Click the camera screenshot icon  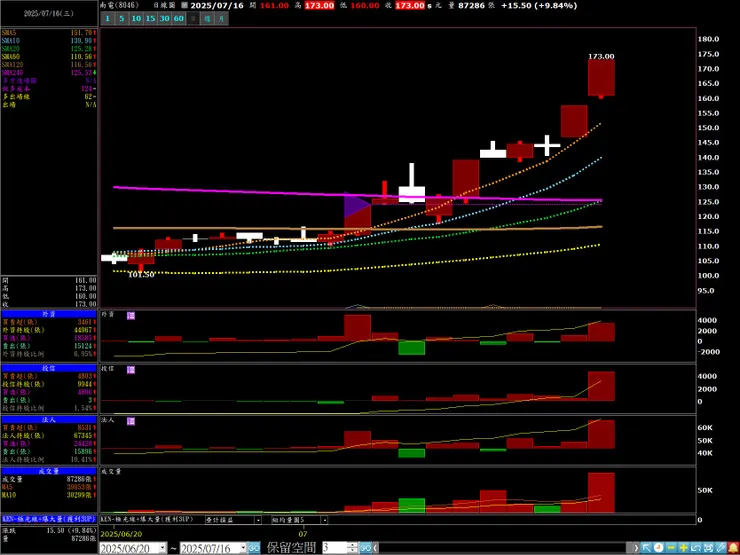coord(707,548)
